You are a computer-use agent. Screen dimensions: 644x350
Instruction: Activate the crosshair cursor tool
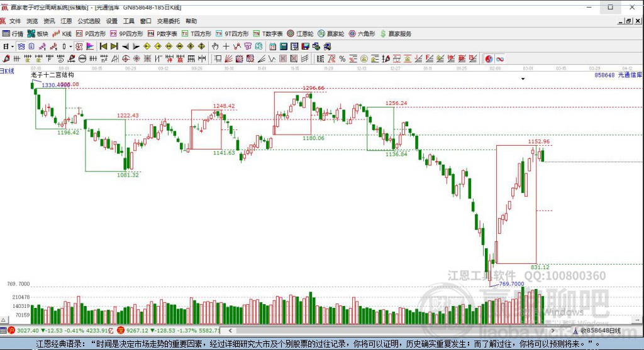click(226, 46)
